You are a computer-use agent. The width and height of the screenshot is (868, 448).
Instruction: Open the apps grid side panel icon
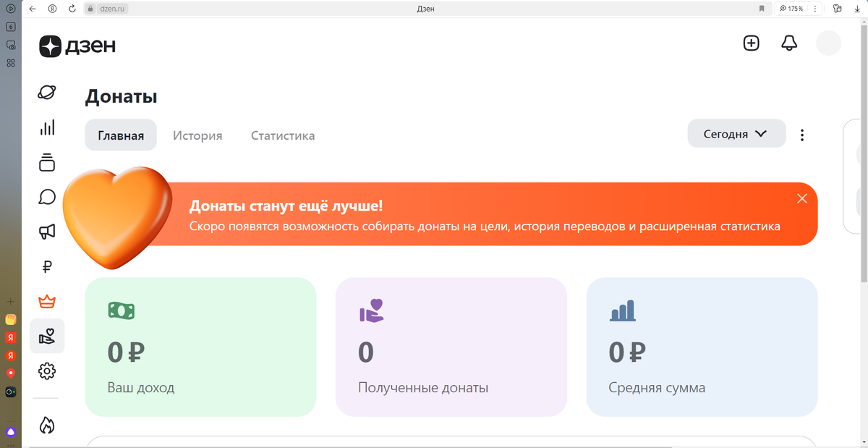click(x=11, y=63)
